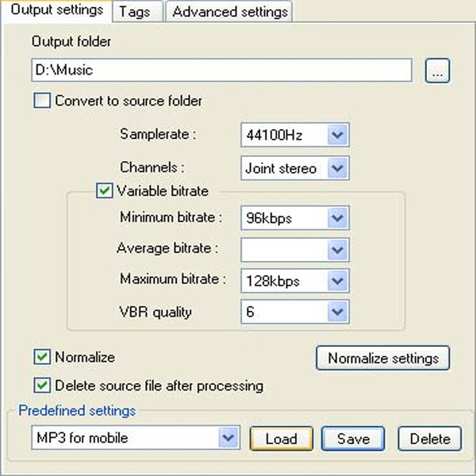The width and height of the screenshot is (476, 476).
Task: Open the VBR quality dropdown
Action: (x=295, y=312)
